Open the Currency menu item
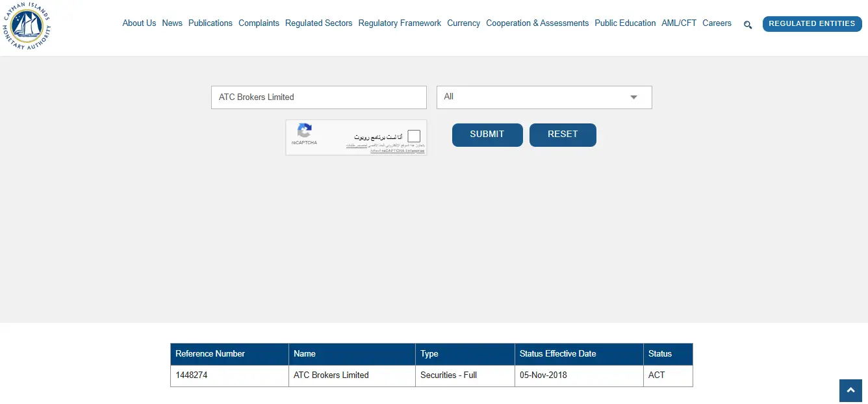 click(463, 23)
